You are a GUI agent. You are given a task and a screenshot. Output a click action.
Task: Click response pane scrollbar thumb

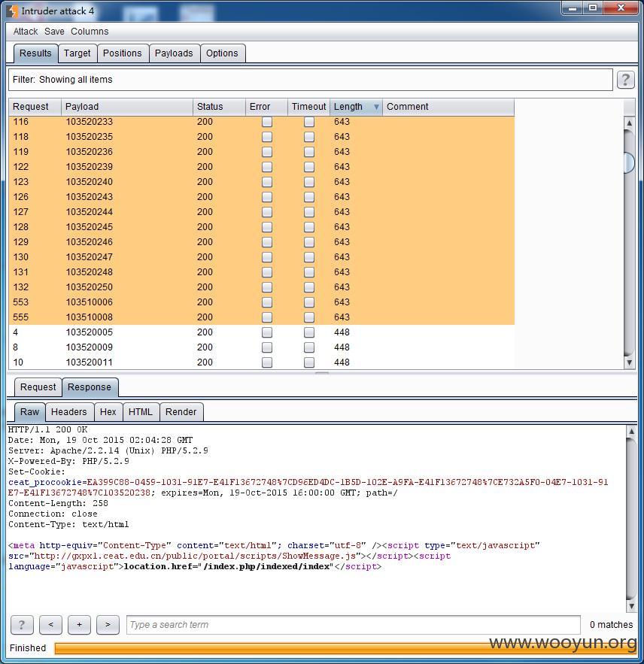tap(631, 519)
